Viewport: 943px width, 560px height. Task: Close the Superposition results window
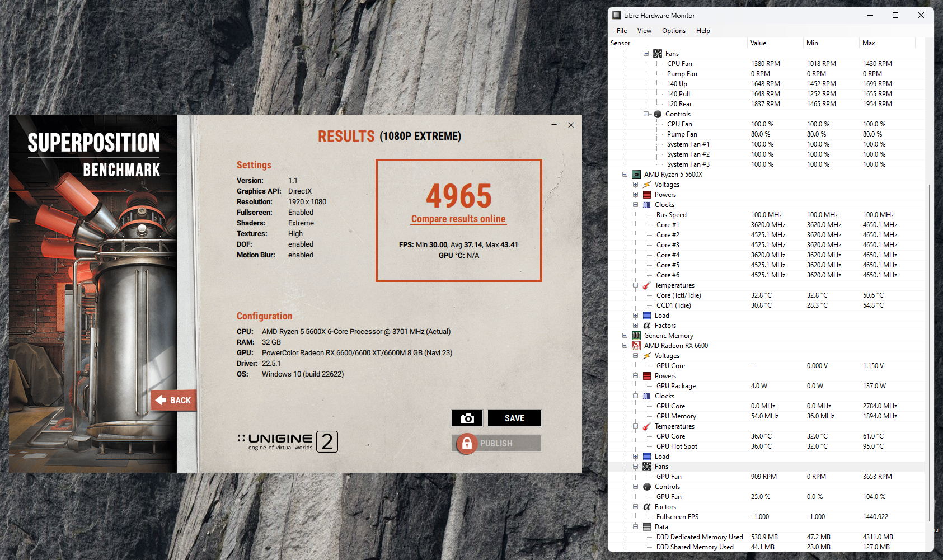tap(571, 125)
